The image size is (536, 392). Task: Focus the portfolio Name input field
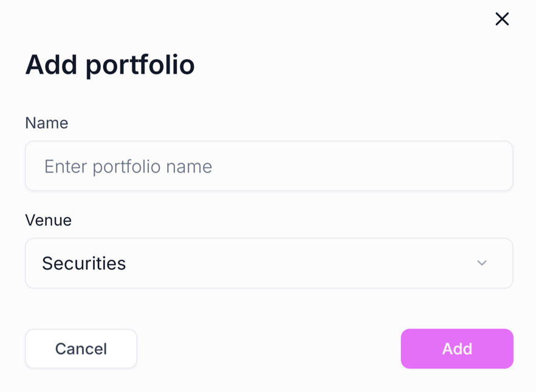tap(269, 166)
